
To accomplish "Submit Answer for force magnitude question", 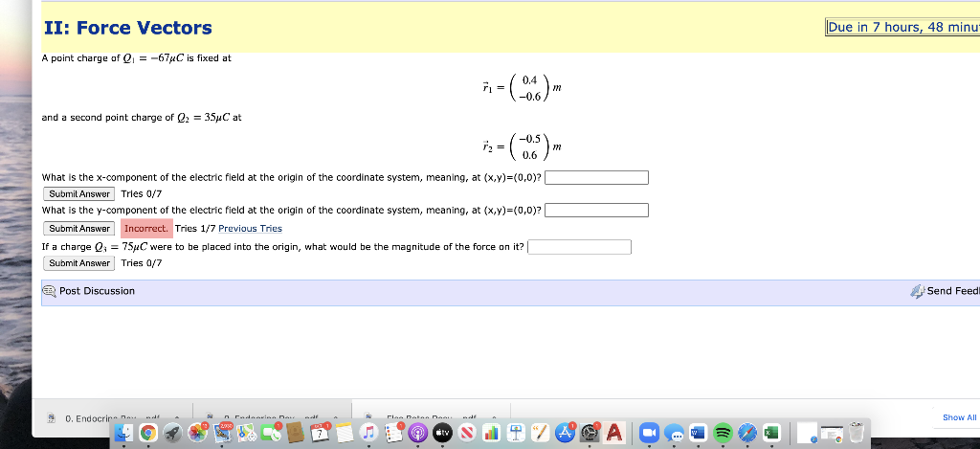I will click(79, 262).
